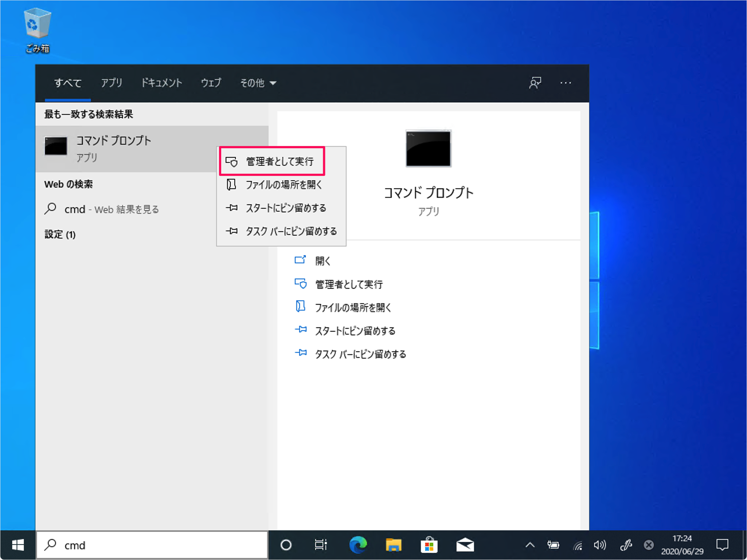Click the file location icon in right pane
This screenshot has width=747, height=560.
pyautogui.click(x=300, y=307)
